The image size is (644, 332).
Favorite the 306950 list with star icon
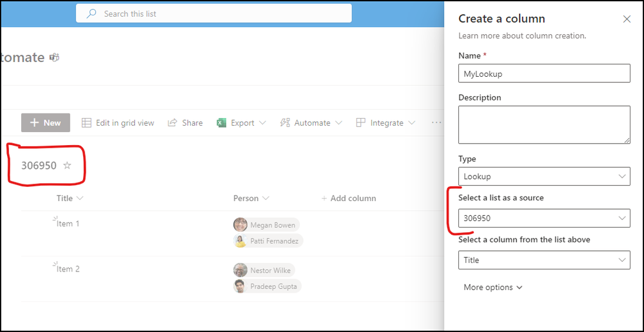tap(67, 166)
